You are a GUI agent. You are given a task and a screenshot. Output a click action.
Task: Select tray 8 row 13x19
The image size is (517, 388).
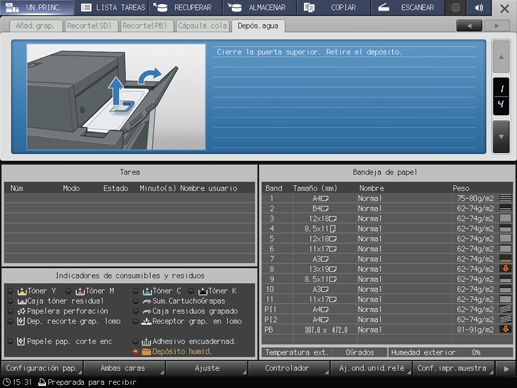(x=387, y=269)
